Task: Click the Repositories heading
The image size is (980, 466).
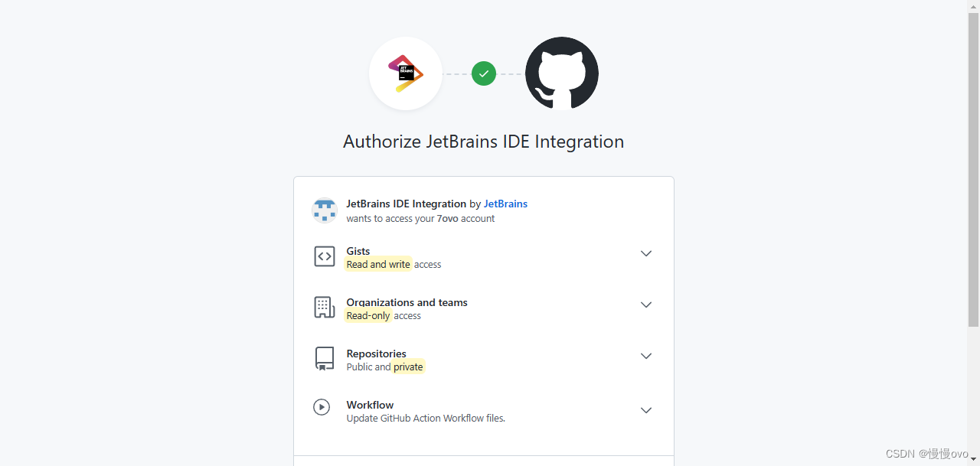Action: pos(376,354)
